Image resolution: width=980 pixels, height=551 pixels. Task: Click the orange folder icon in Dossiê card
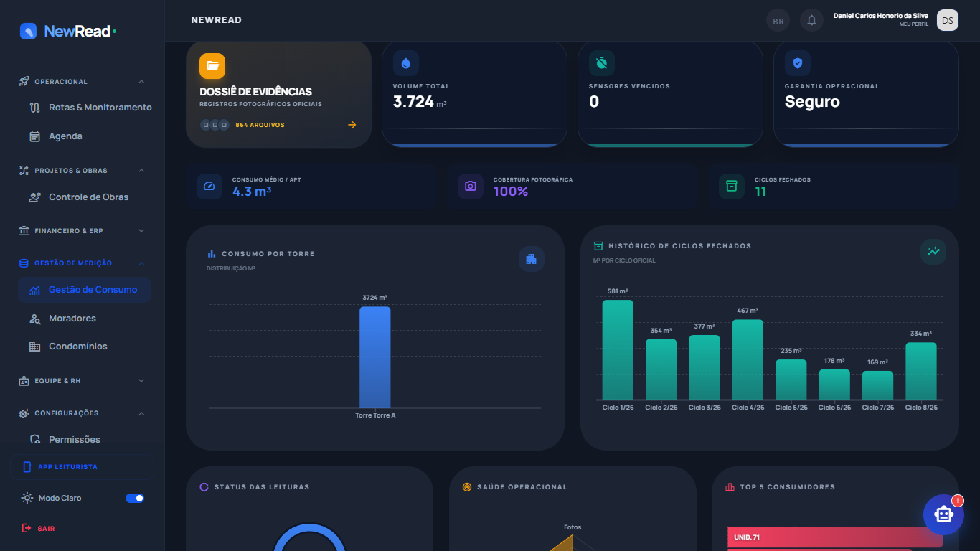212,65
